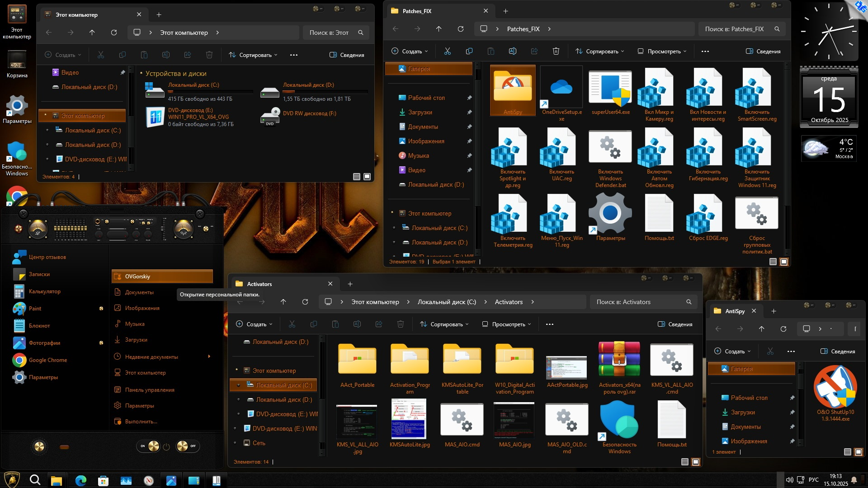Open Microsoft Edge from taskbar

tap(80, 481)
